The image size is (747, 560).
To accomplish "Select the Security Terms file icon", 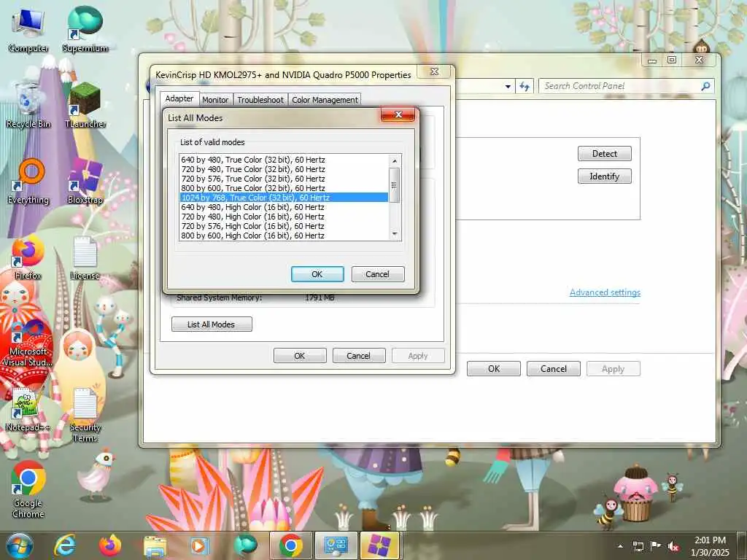I will pyautogui.click(x=85, y=414).
